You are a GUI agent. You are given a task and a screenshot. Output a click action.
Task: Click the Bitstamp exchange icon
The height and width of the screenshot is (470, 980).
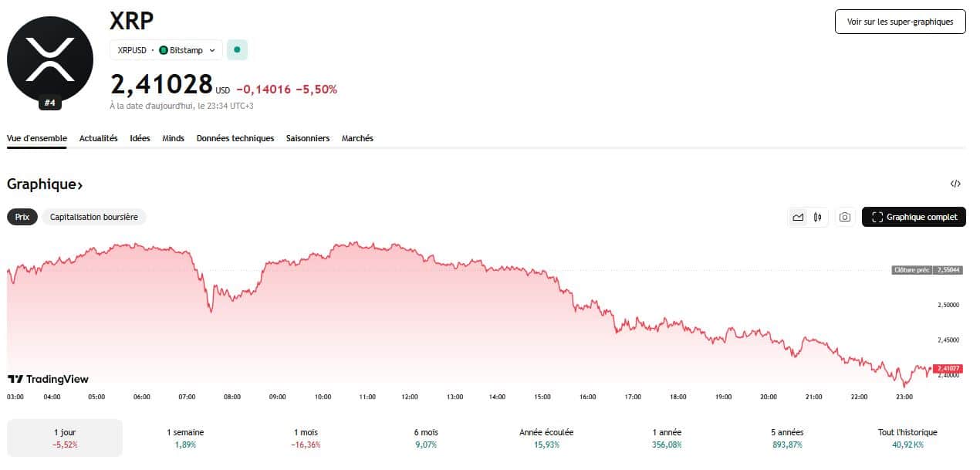pos(165,49)
